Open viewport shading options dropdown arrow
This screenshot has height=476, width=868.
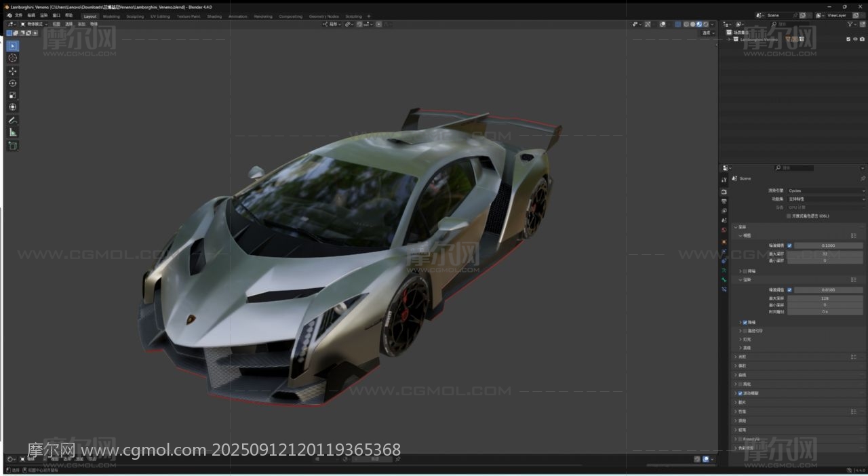712,24
